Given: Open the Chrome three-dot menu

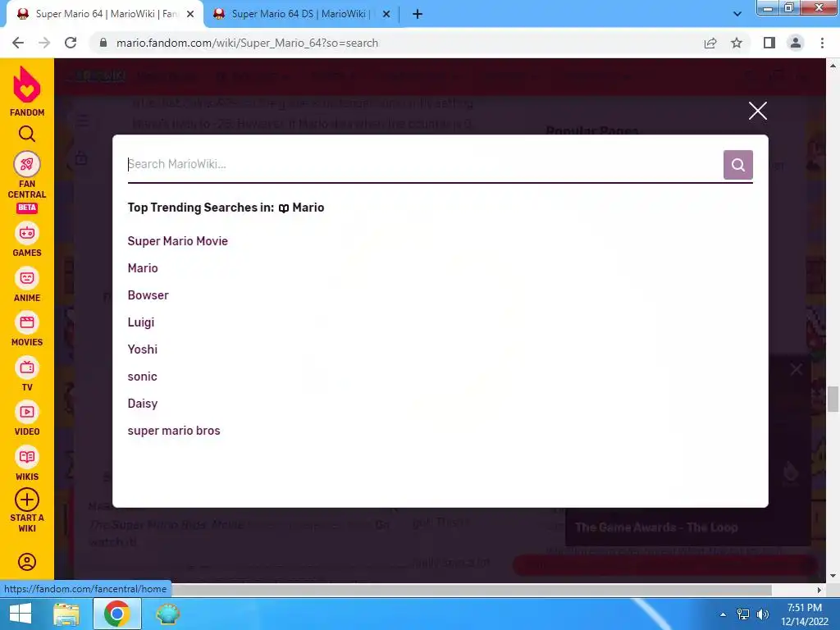Looking at the screenshot, I should pos(822,43).
